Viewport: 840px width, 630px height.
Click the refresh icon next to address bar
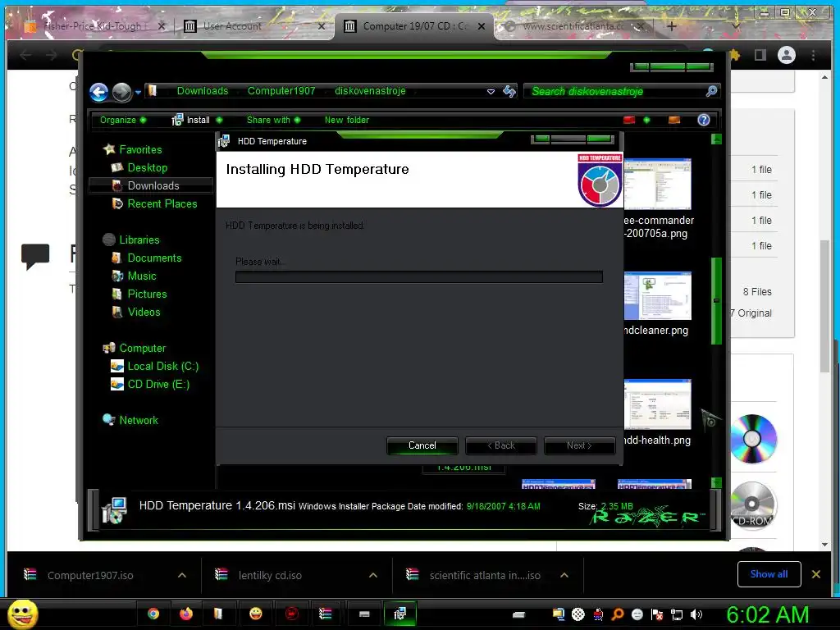pyautogui.click(x=509, y=92)
